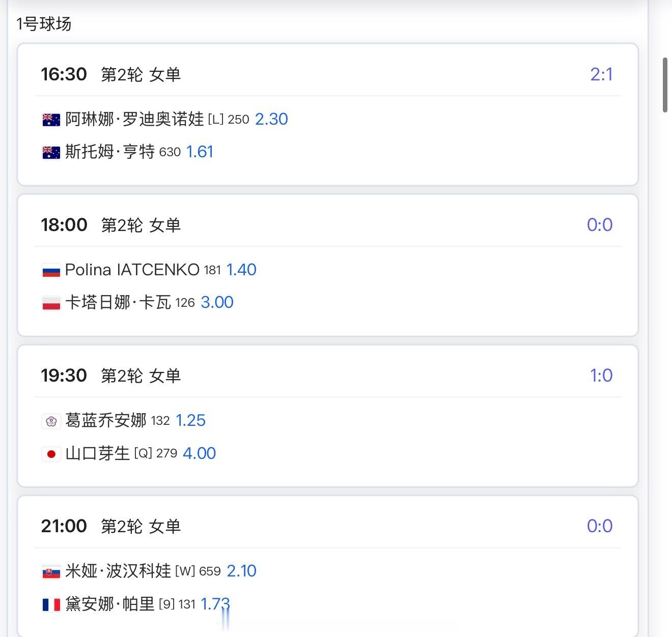
Task: Open player Polina IATCENKO profile
Action: point(132,270)
